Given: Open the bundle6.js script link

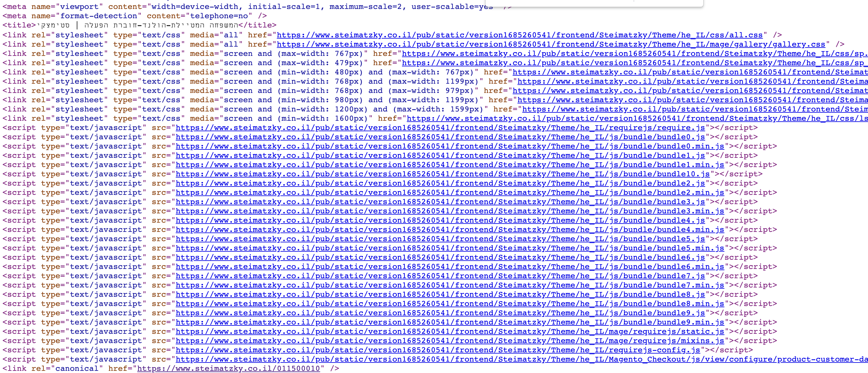Looking at the screenshot, I should point(440,258).
